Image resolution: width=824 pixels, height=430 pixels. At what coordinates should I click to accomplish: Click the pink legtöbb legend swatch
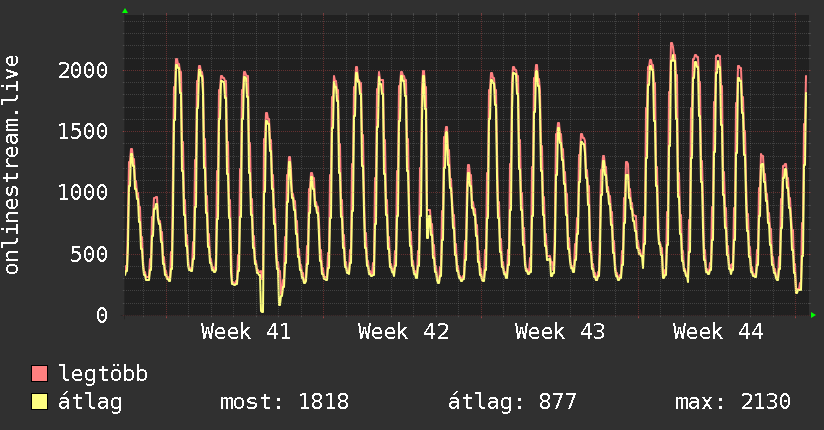click(x=39, y=373)
